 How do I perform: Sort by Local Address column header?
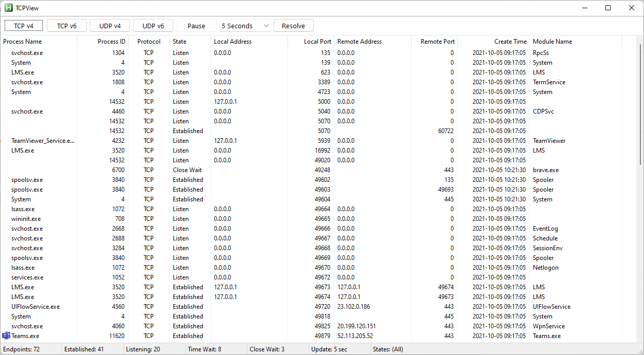coord(249,42)
